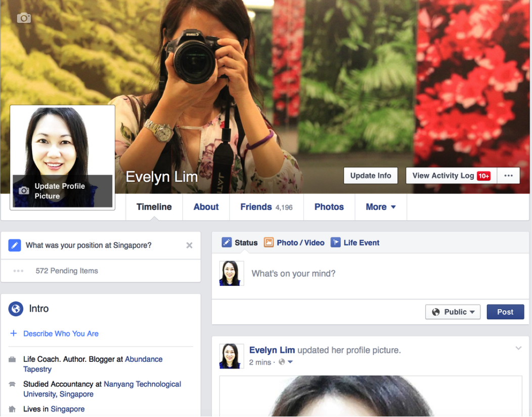Click the home icon beside Lives in Singapore
This screenshot has width=532, height=417.
click(12, 409)
